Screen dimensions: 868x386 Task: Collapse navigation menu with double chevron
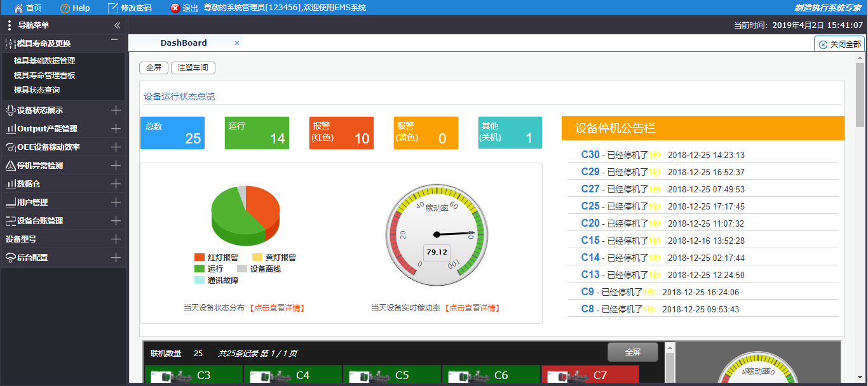point(117,25)
